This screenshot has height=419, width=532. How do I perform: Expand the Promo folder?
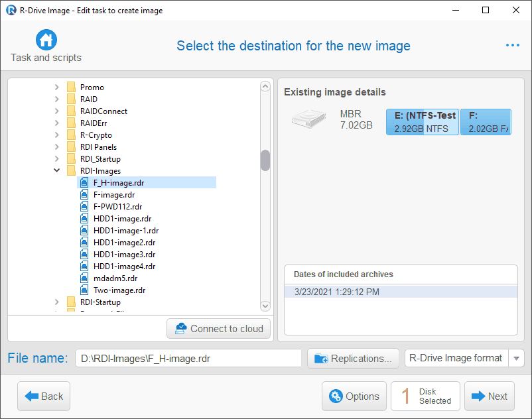coord(56,87)
